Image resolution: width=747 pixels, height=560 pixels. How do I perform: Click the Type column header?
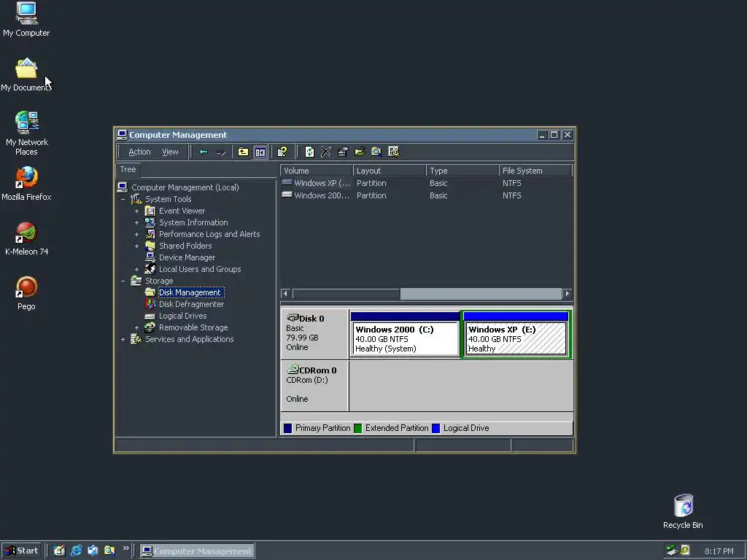[x=462, y=171]
